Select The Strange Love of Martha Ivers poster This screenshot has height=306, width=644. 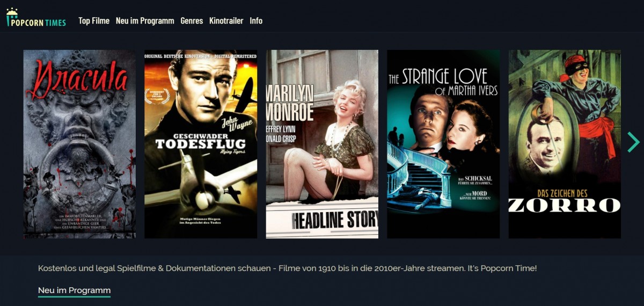pos(443,144)
